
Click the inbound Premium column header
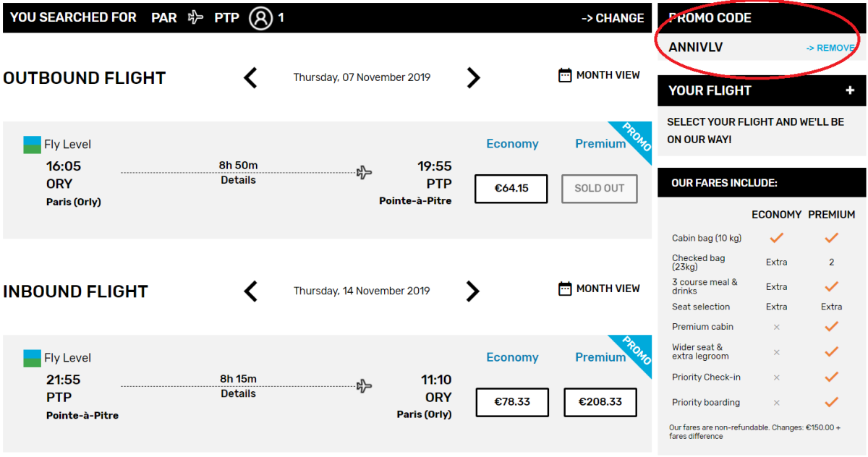click(x=600, y=357)
